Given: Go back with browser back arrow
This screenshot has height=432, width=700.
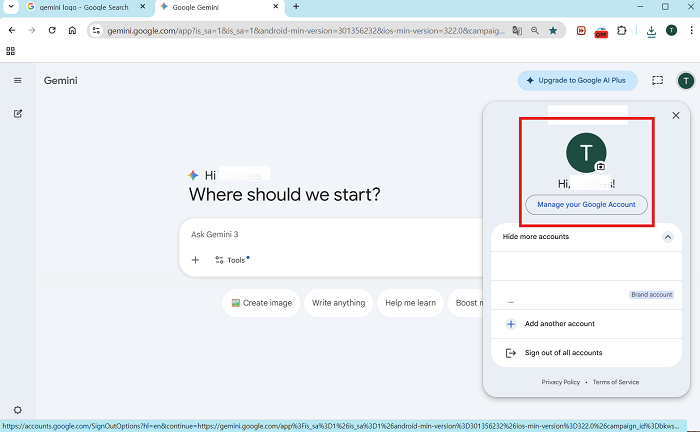Looking at the screenshot, I should point(12,30).
